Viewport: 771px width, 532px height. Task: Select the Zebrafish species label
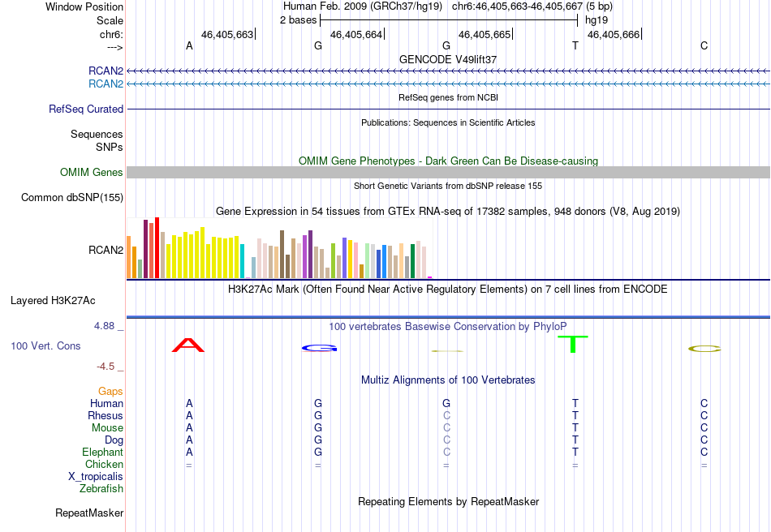pos(101,489)
